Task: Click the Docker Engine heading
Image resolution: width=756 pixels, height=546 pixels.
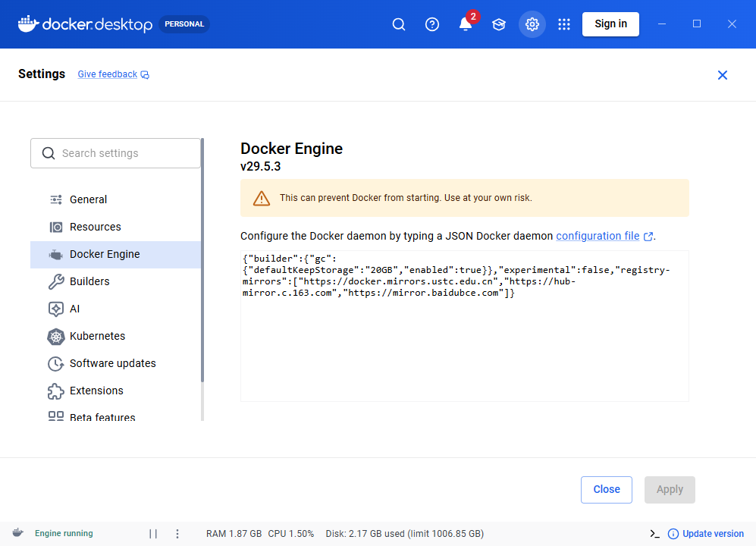Action: point(291,149)
